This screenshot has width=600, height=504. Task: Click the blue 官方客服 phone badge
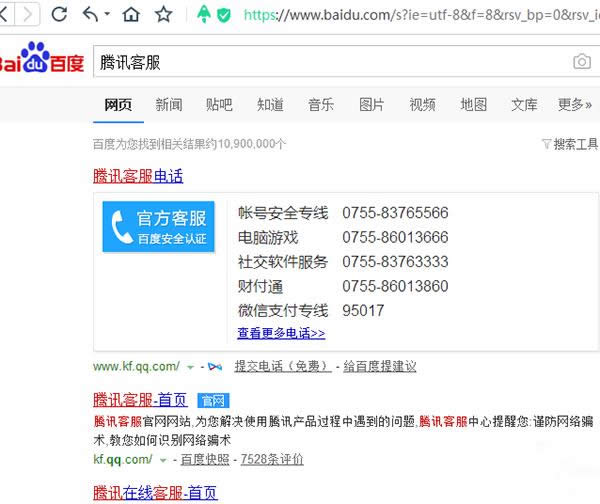(x=158, y=226)
